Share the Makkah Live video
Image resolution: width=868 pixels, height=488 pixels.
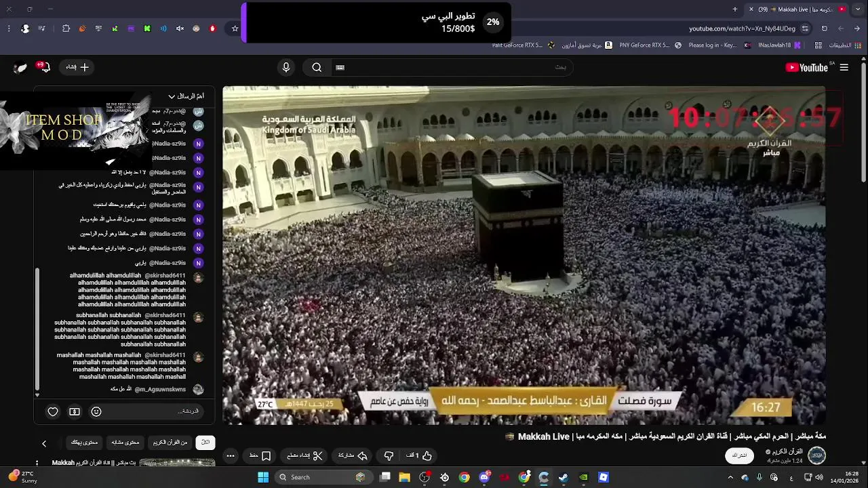tap(353, 455)
